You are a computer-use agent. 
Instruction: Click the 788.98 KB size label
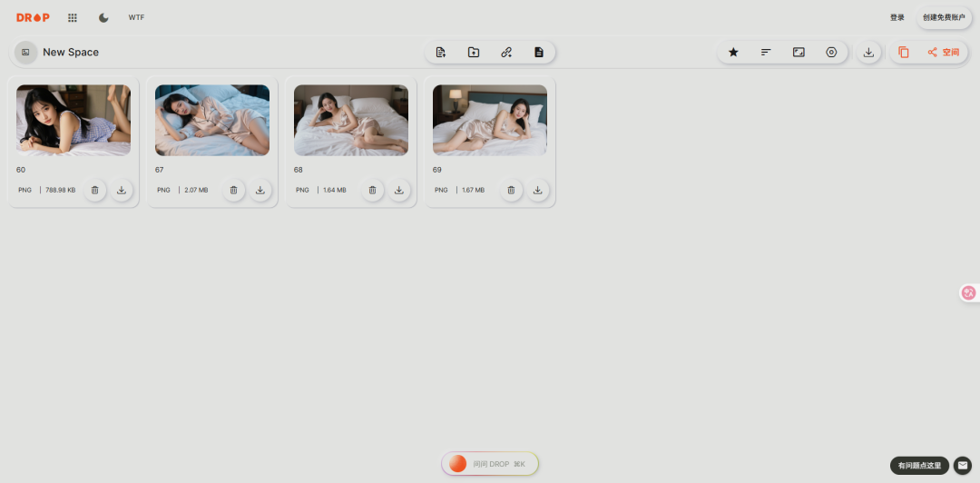pyautogui.click(x=61, y=190)
